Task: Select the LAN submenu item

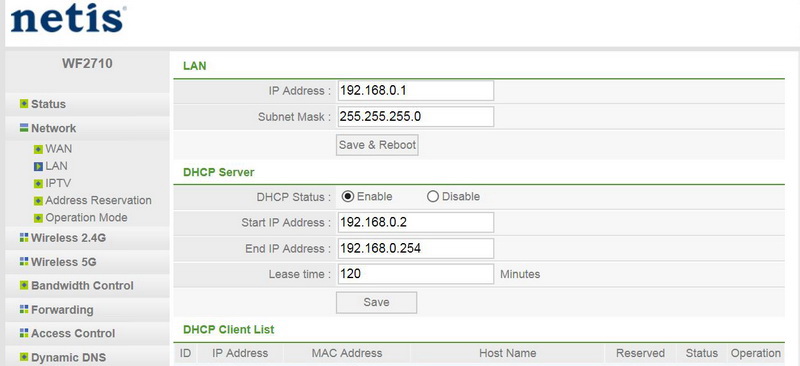Action: (x=56, y=166)
